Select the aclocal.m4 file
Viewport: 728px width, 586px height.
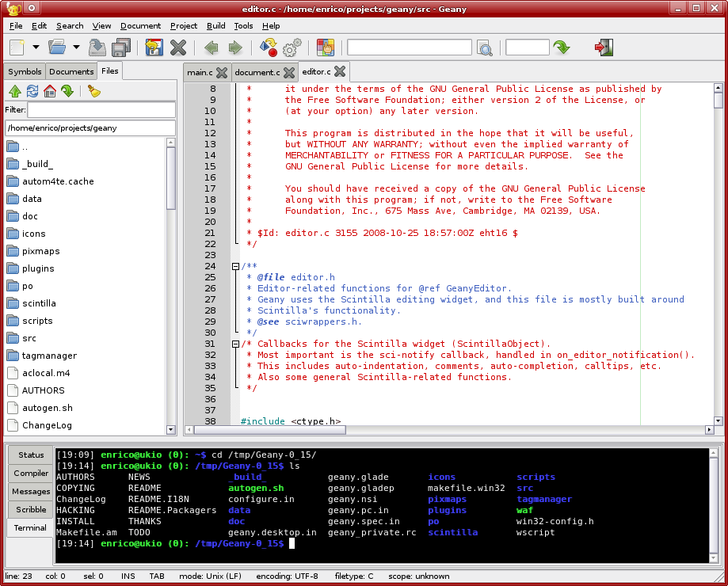85,373
